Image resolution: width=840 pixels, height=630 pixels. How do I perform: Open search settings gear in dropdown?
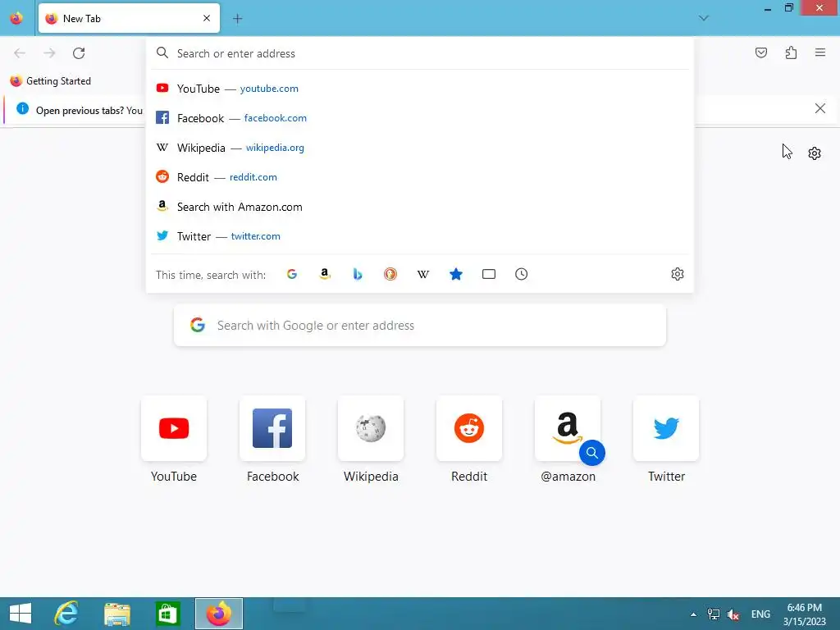pyautogui.click(x=677, y=274)
